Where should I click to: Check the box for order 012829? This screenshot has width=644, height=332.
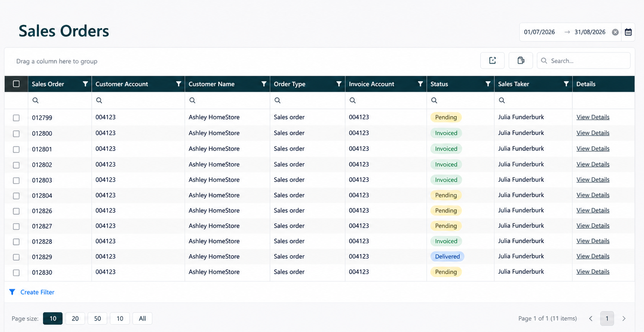tap(16, 257)
